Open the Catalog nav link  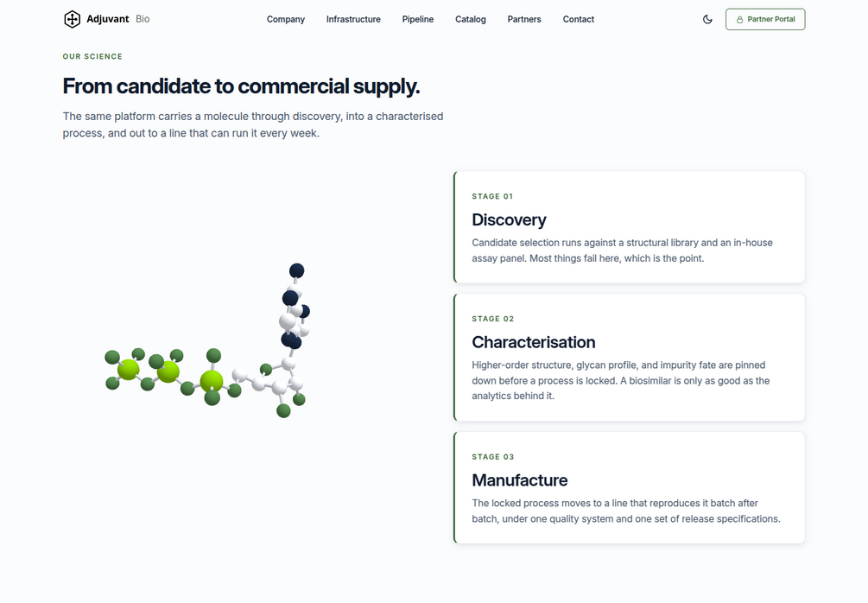pyautogui.click(x=471, y=19)
